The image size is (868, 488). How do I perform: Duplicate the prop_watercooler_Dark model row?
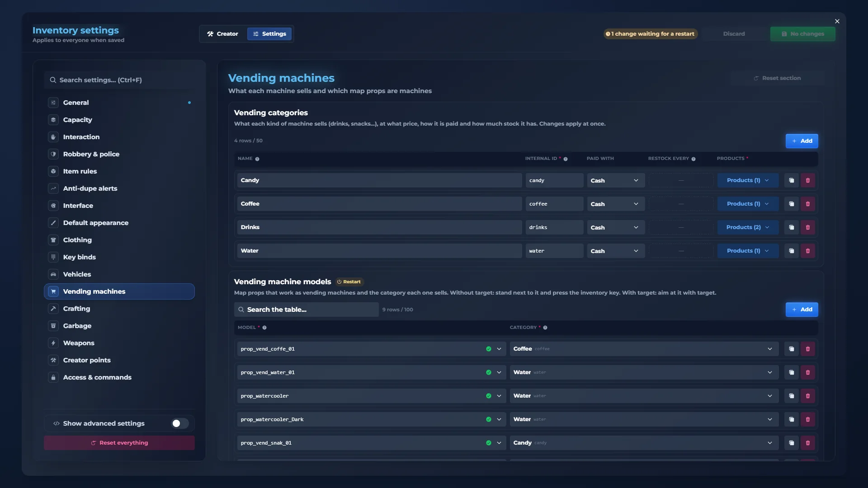click(791, 419)
